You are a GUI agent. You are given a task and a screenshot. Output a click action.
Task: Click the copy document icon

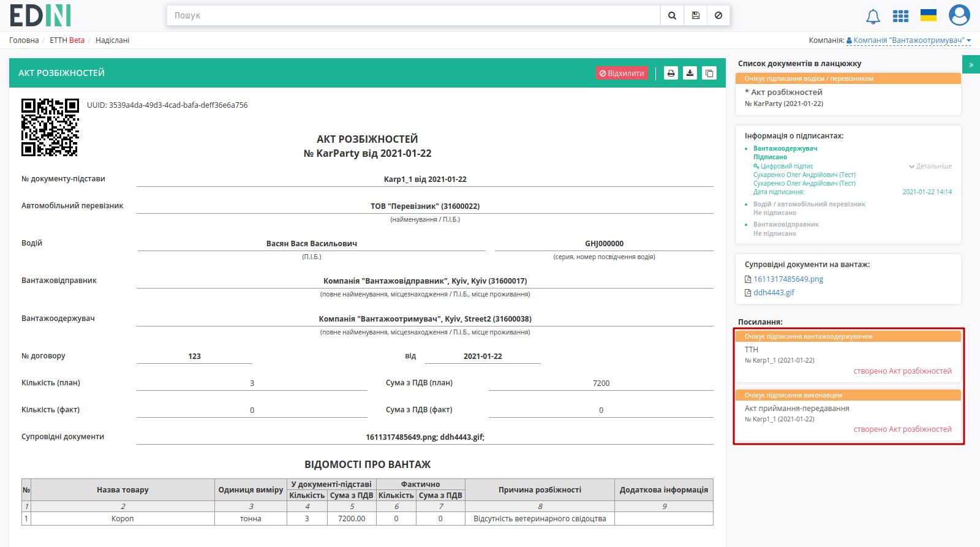point(709,74)
